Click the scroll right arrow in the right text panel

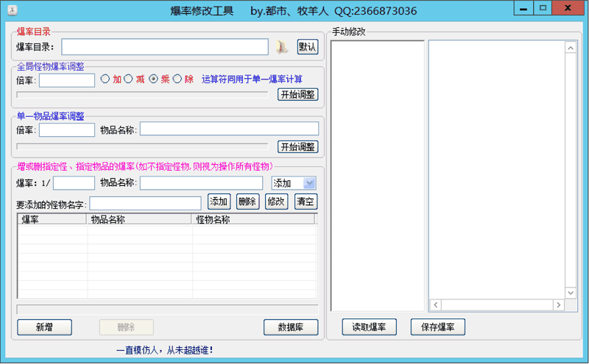[x=559, y=304]
